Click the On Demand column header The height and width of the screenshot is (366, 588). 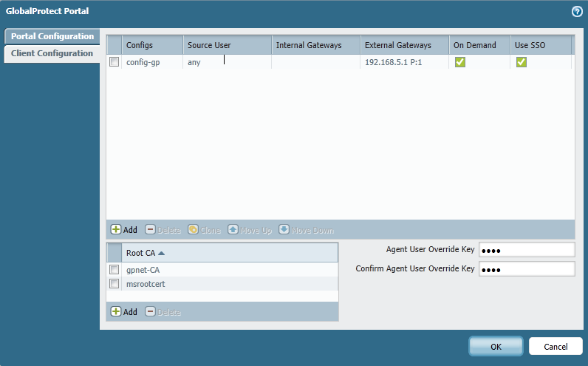point(479,45)
